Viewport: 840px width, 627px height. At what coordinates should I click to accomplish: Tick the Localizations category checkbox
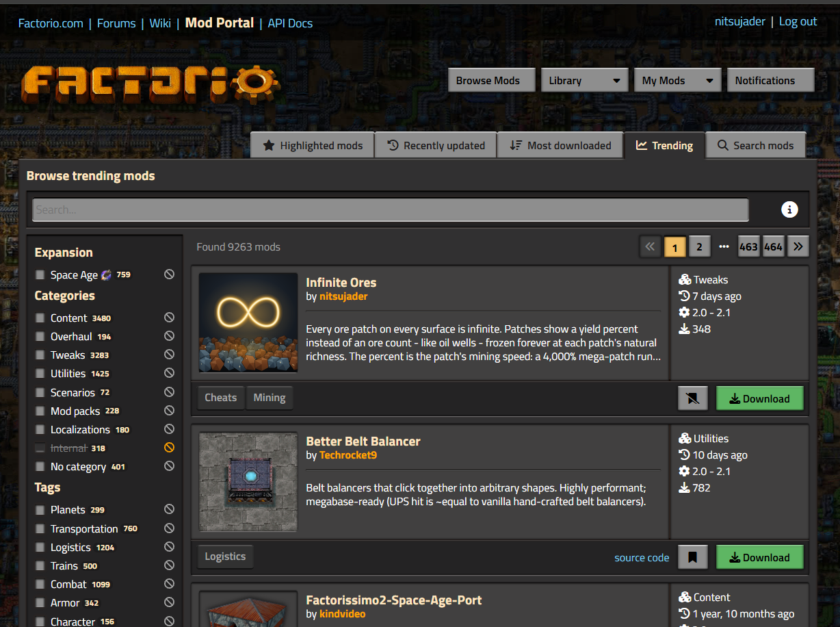pyautogui.click(x=40, y=429)
